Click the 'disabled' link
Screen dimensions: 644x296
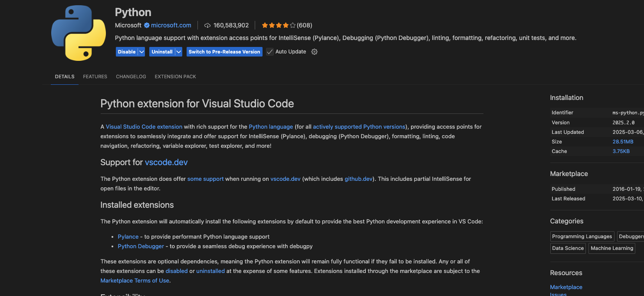177,271
